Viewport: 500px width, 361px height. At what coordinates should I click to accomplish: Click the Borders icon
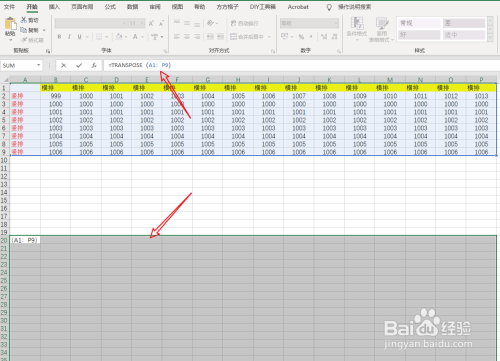click(x=99, y=37)
